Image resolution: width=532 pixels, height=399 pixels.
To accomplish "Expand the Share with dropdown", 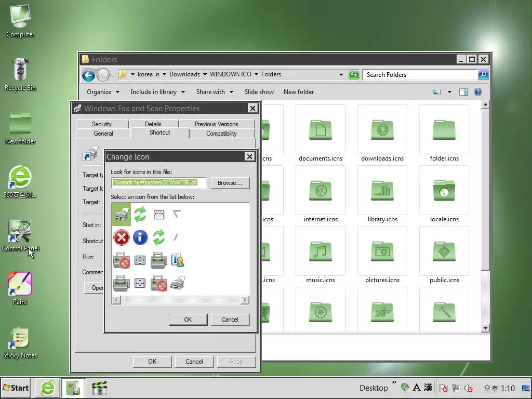I will coord(215,92).
